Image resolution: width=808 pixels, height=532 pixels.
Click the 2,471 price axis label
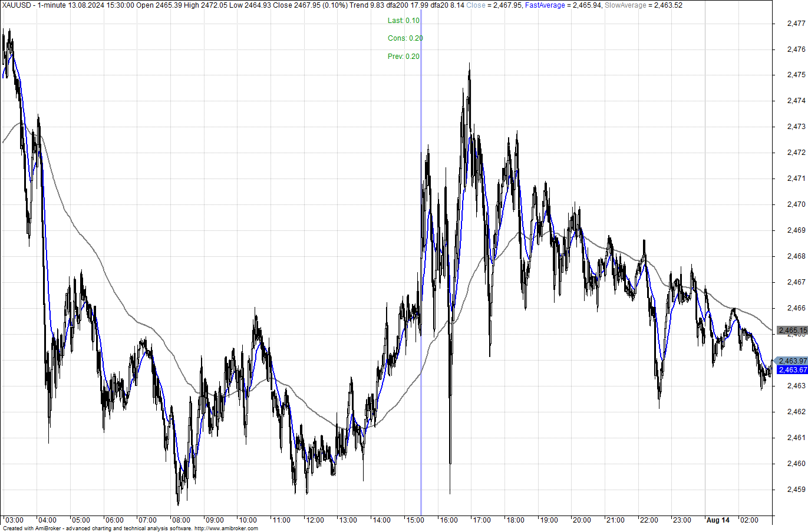point(796,179)
